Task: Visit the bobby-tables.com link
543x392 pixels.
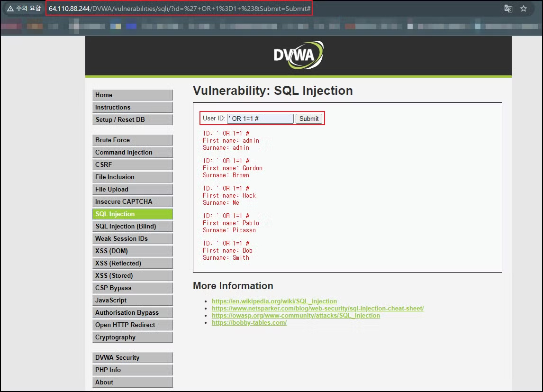Action: 249,323
